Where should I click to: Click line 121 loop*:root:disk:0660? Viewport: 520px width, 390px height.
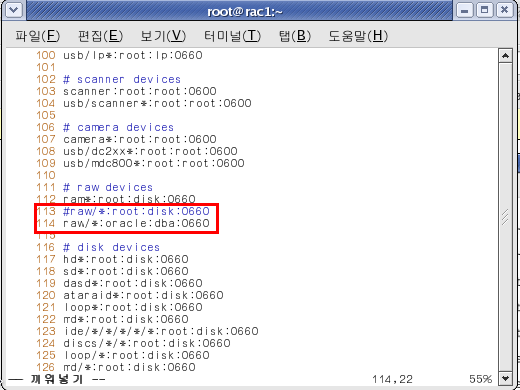pos(133,307)
